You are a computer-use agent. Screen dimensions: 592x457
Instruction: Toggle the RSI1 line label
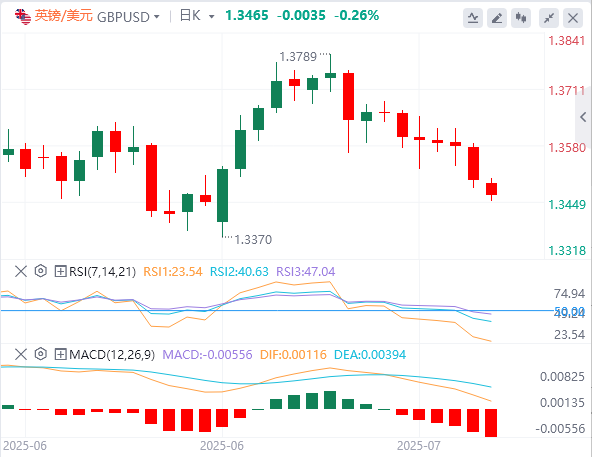pos(173,272)
